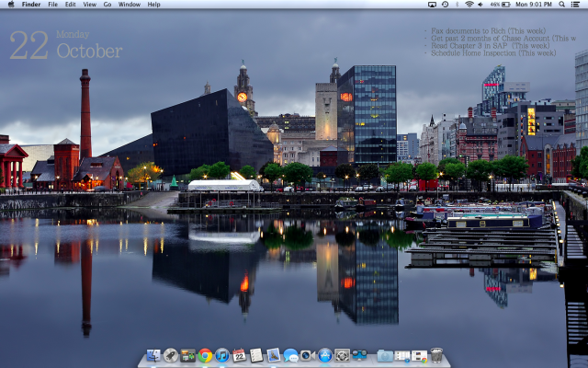Open the Messages app in dock
588x368 pixels.
[x=290, y=355]
